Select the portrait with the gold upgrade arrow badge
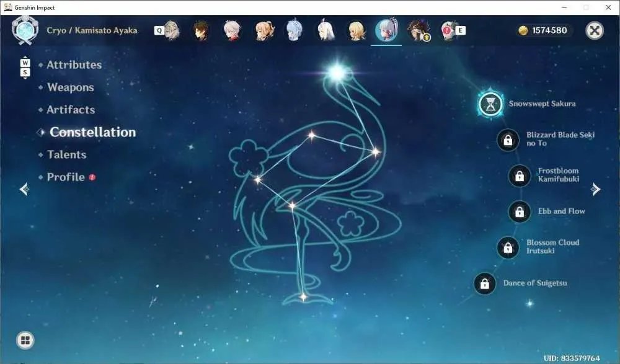This screenshot has width=620, height=364. 418,30
